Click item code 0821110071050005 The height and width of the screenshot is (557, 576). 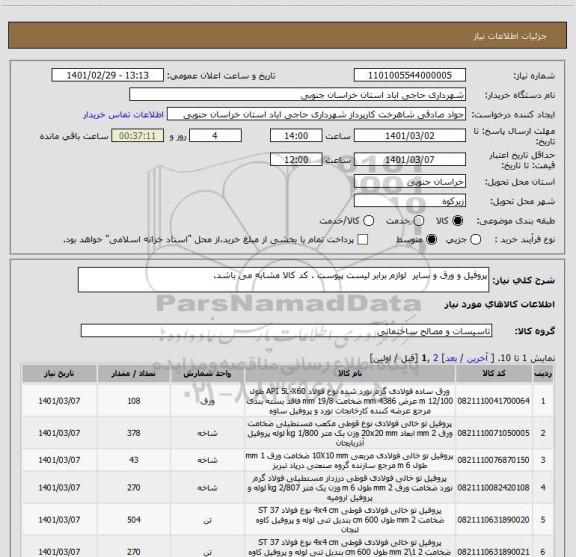(x=494, y=433)
